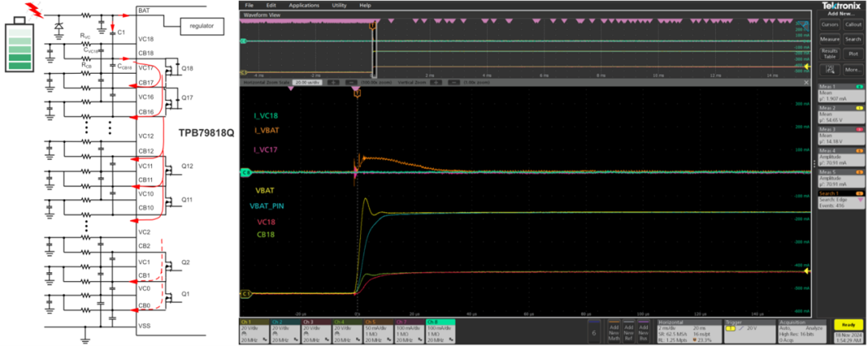The width and height of the screenshot is (868, 346).
Task: Close the zoom overview pane
Action: 806,82
